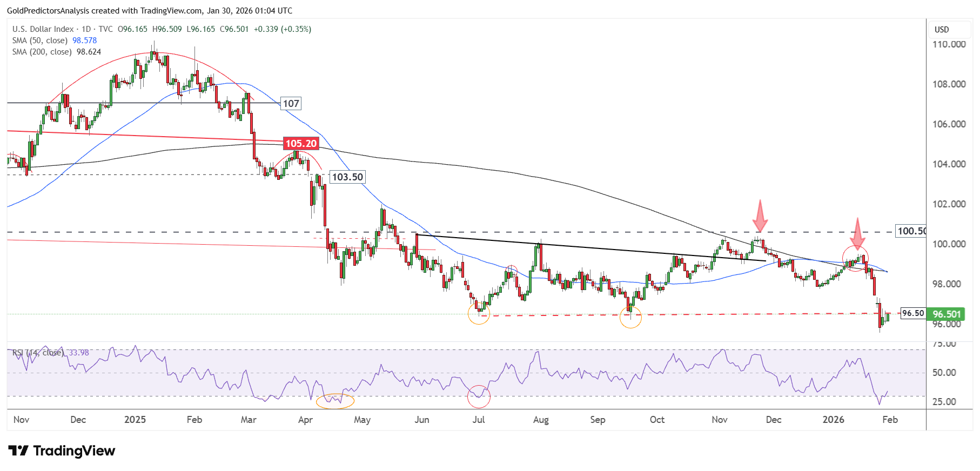The image size is (980, 471).
Task: Click the 103.50 level label
Action: (347, 177)
